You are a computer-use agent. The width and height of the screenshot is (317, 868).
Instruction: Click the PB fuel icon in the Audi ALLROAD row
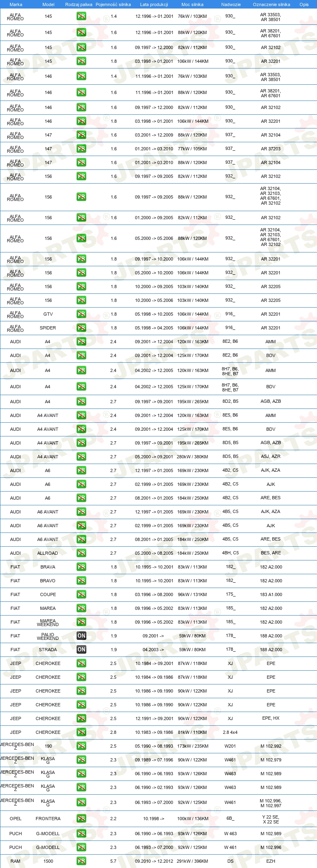(81, 553)
